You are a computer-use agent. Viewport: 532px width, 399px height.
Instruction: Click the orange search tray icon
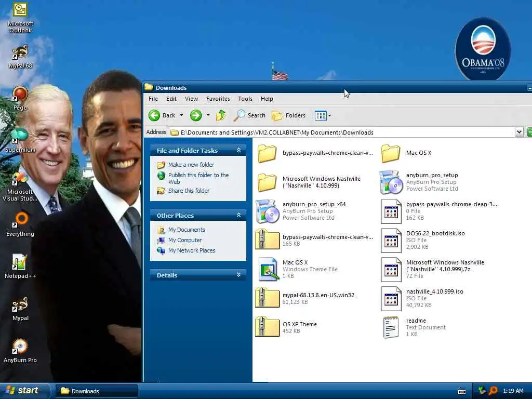(x=493, y=391)
